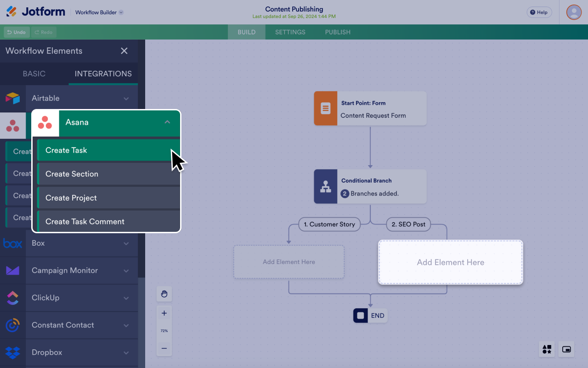
Task: Expand the Campaign Monitor integration
Action: (126, 271)
